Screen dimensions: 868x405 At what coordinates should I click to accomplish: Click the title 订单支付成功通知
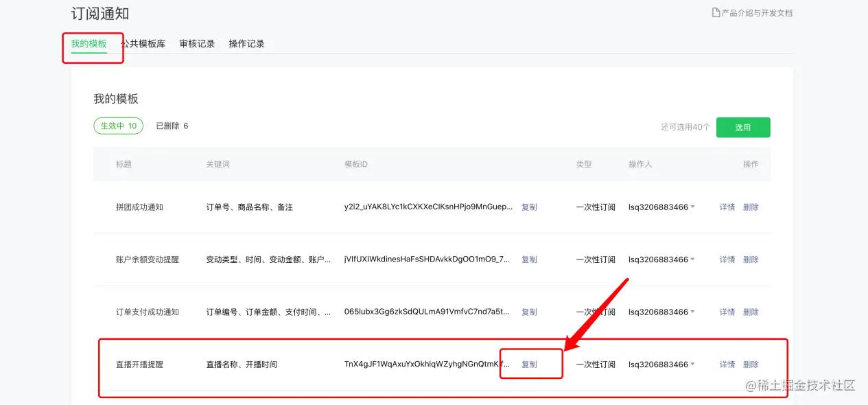pyautogui.click(x=148, y=312)
